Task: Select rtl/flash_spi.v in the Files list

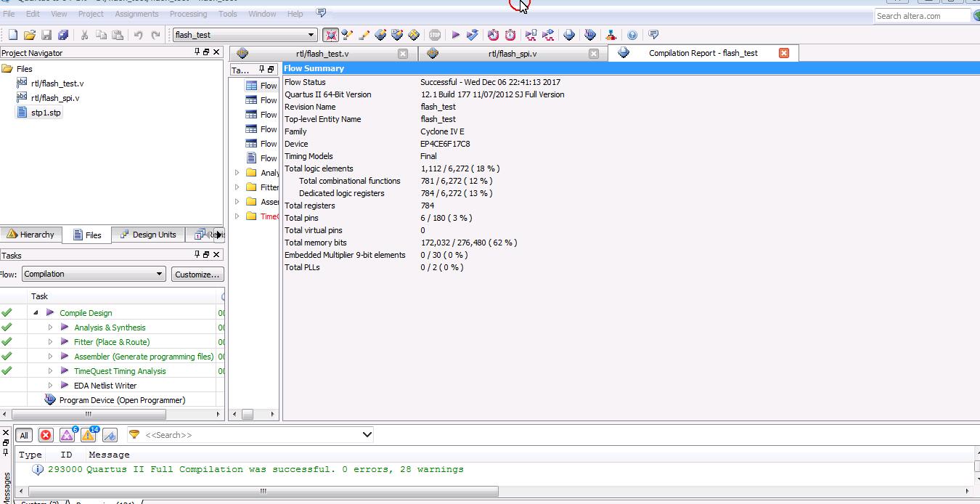Action: (x=55, y=98)
